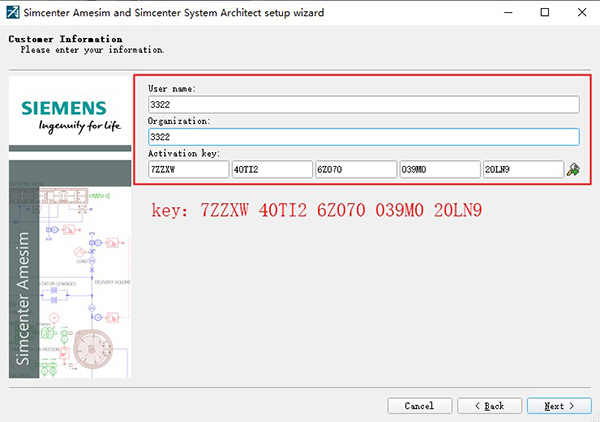
Task: Focus the User name text field
Action: click(x=363, y=104)
